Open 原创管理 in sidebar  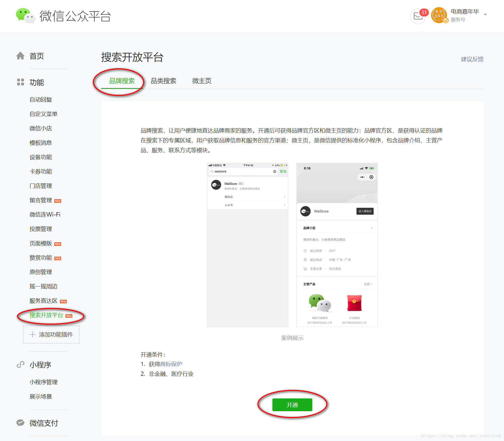[x=41, y=272]
